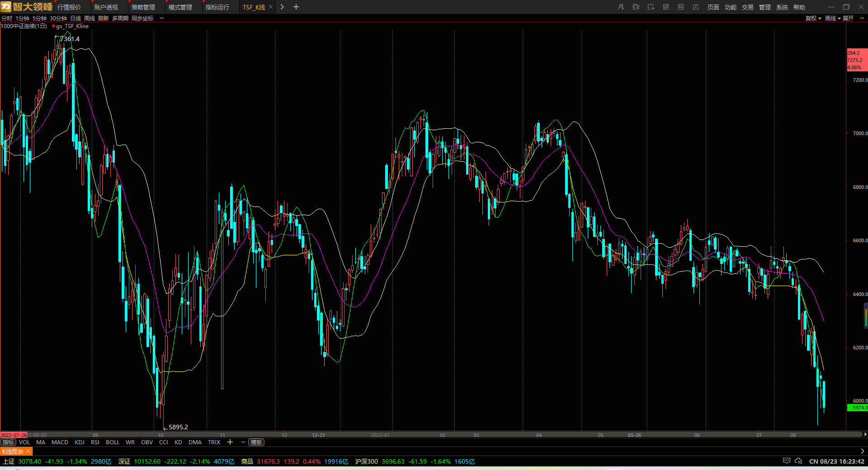868x470 pixels.
Task: Close the TSF_K线 tab
Action: coord(271,7)
